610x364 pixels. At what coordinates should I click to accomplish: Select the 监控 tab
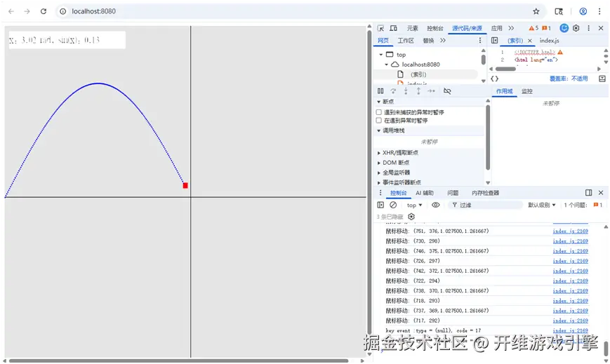(526, 91)
